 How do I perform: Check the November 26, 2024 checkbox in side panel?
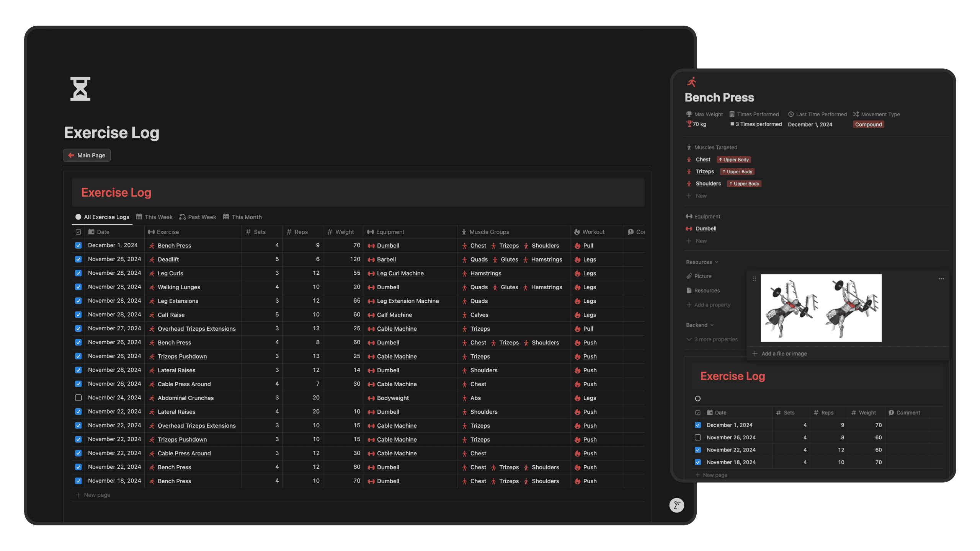698,437
